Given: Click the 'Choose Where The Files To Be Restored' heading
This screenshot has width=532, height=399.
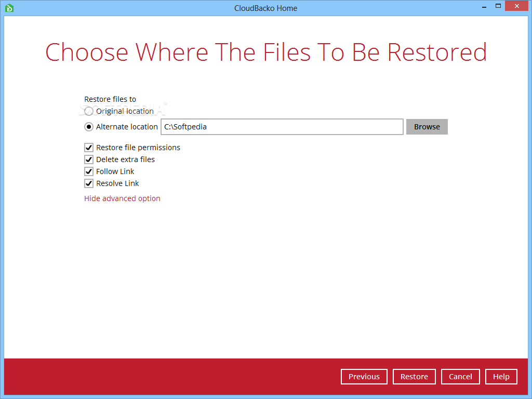Looking at the screenshot, I should tap(266, 52).
